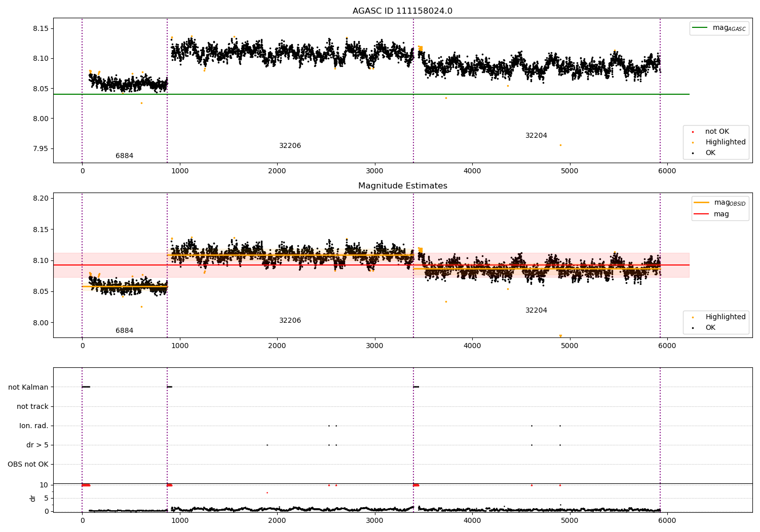The width and height of the screenshot is (760, 532).
Task: Click the red 'not OK' legend marker
Action: 693,132
